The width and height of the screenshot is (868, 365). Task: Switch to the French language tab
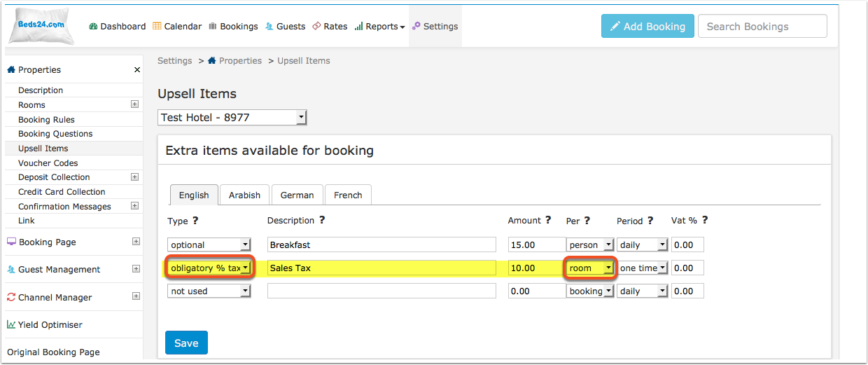tap(348, 195)
